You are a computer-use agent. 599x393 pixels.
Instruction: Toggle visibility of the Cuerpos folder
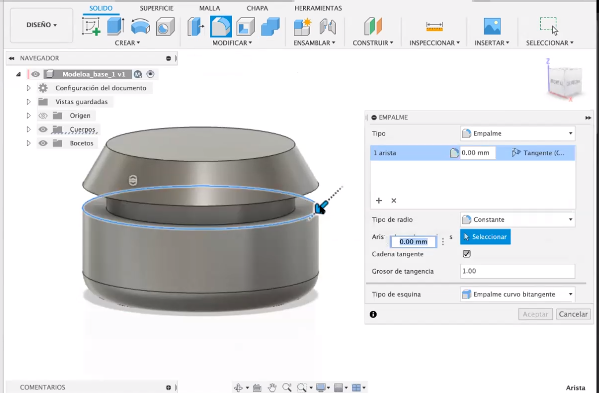click(43, 129)
